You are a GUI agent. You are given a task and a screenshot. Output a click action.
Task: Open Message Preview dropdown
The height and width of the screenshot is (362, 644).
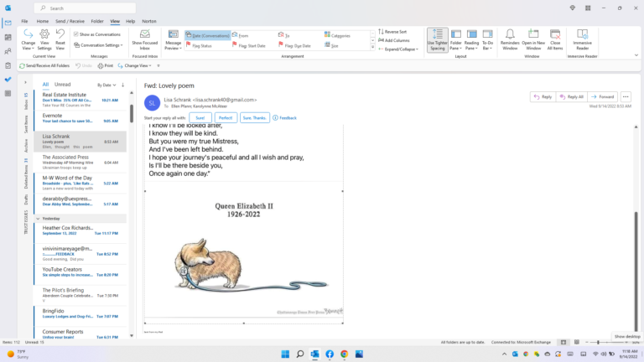174,40
